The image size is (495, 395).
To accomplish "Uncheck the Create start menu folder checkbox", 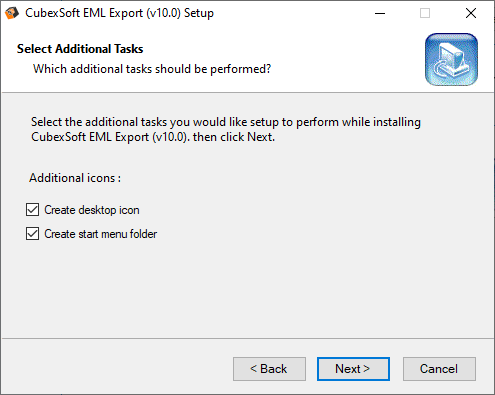I will (x=32, y=234).
